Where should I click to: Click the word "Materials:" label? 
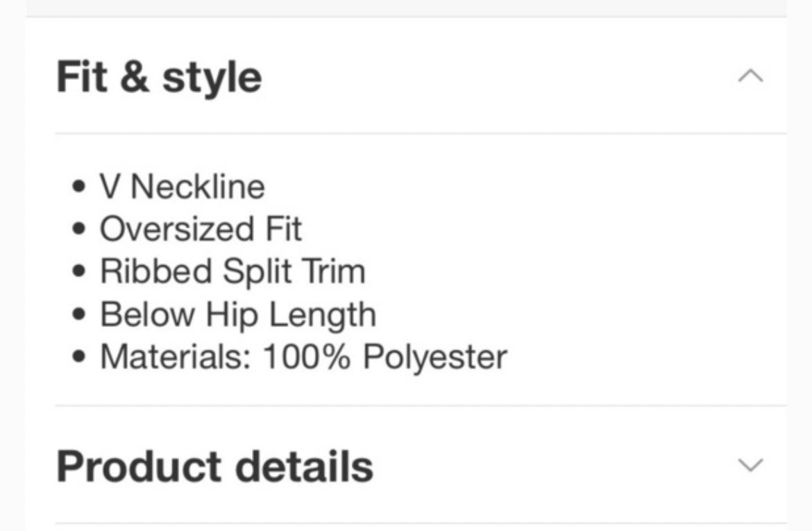pyautogui.click(x=176, y=357)
